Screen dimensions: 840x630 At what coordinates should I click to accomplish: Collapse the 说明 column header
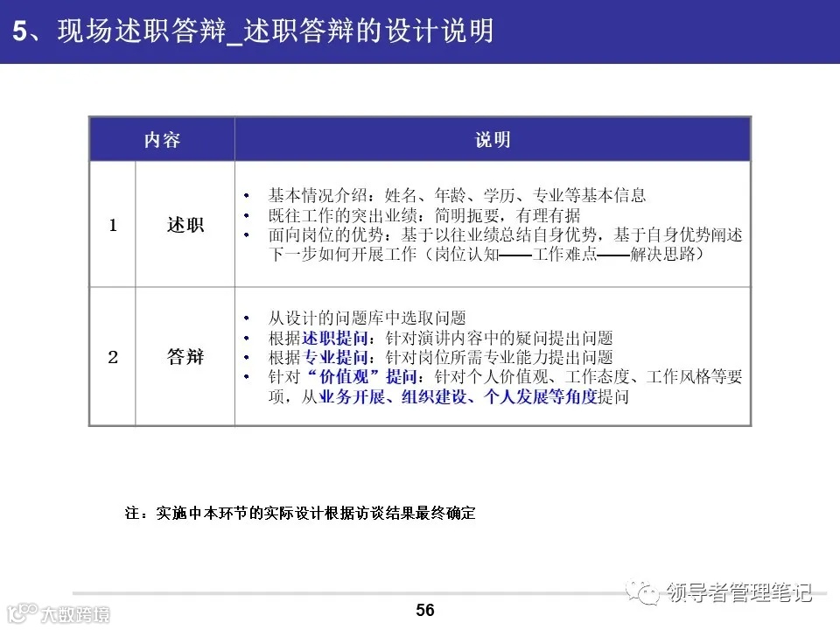(492, 138)
